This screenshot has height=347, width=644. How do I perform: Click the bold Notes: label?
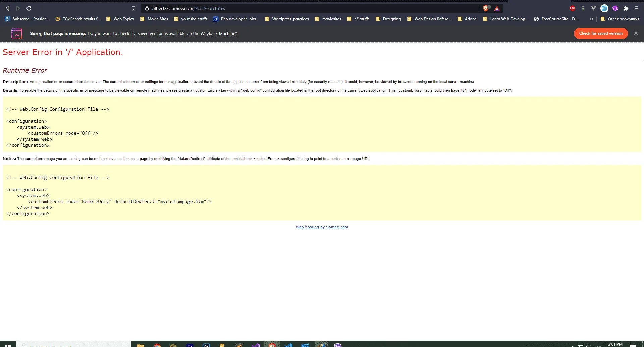(x=9, y=159)
